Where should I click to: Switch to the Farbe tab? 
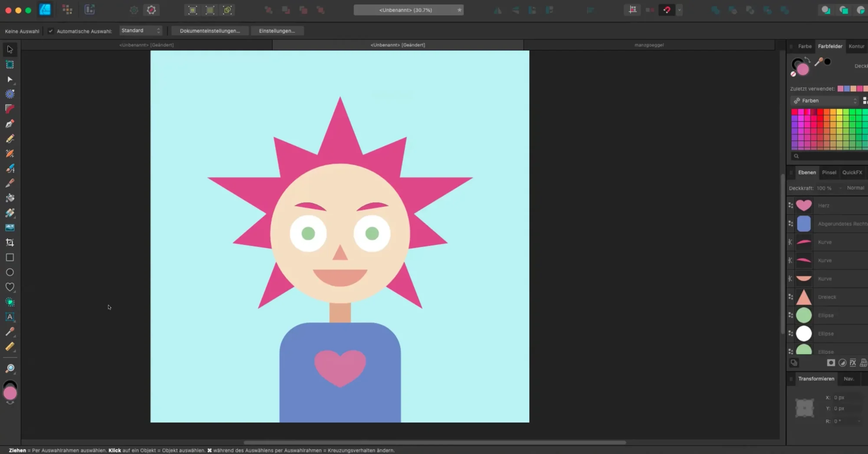tap(805, 46)
